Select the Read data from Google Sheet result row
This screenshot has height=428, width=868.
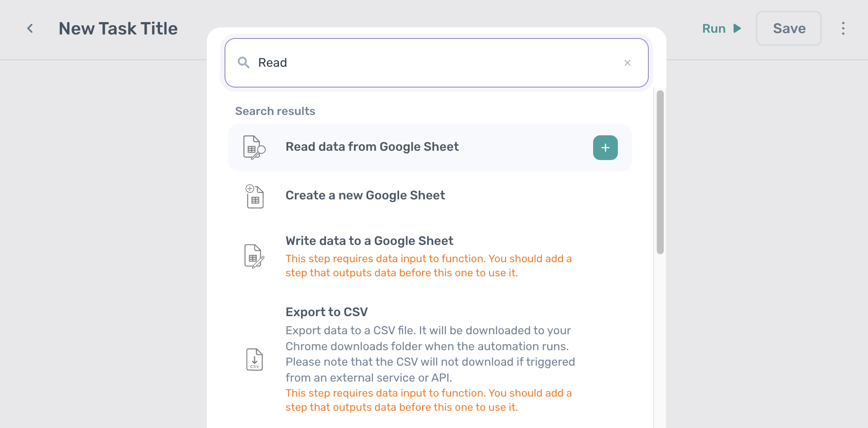[x=372, y=146]
